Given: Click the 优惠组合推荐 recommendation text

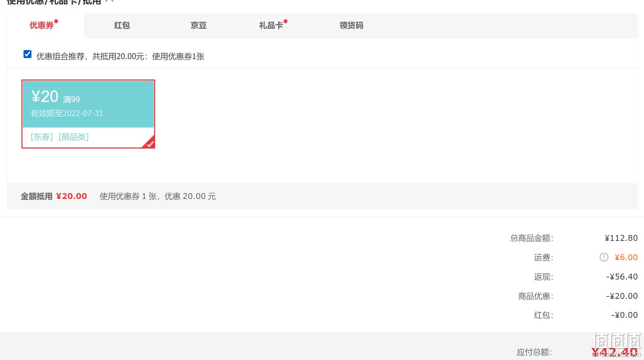Looking at the screenshot, I should pos(121,56).
